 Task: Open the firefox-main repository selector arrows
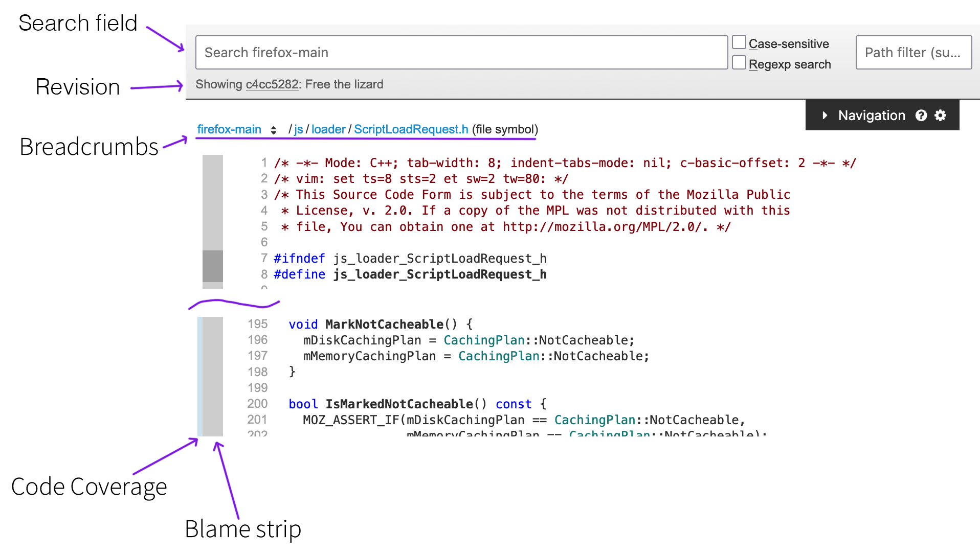pyautogui.click(x=274, y=130)
